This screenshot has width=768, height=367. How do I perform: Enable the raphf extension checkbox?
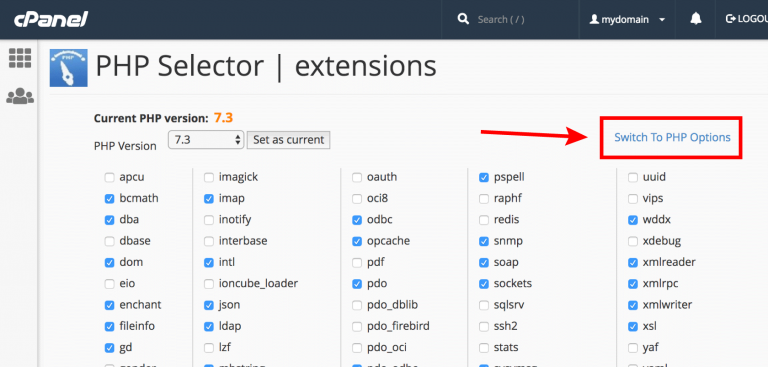click(484, 198)
